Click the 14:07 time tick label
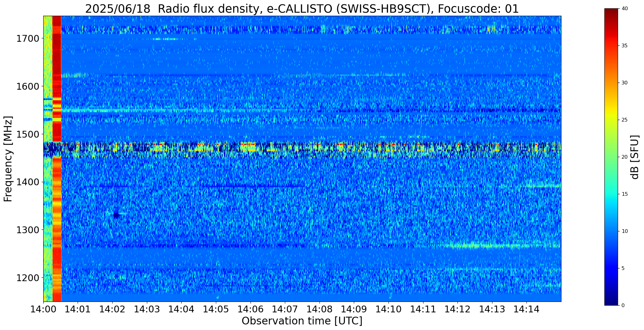Viewport: 644px width, 330px height. click(x=285, y=309)
